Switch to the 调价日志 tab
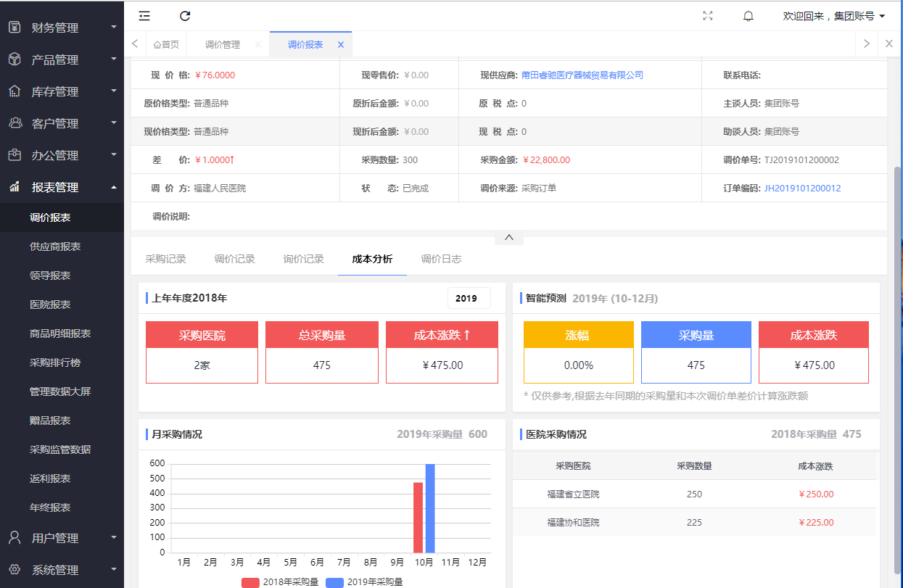903x588 pixels. click(x=442, y=259)
